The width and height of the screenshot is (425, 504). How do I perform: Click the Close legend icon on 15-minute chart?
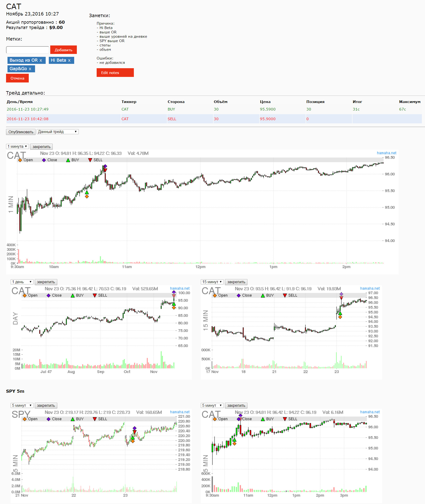pos(238,296)
